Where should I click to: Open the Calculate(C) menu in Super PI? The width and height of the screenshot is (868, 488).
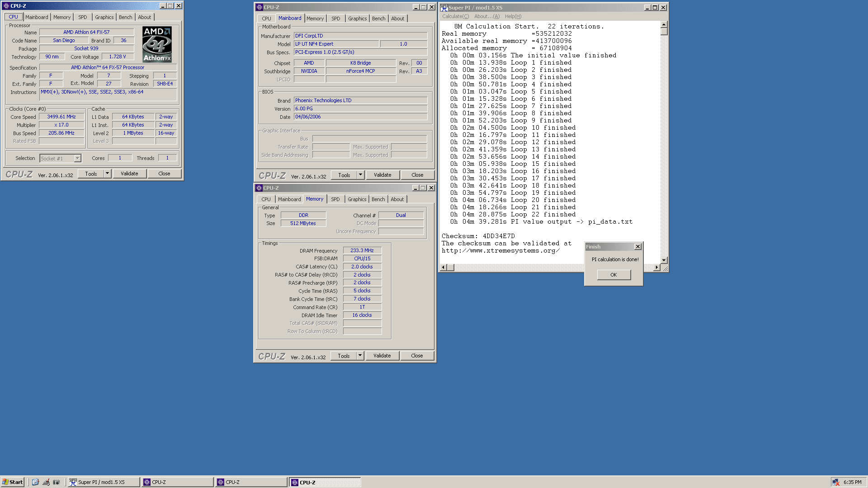pyautogui.click(x=455, y=16)
